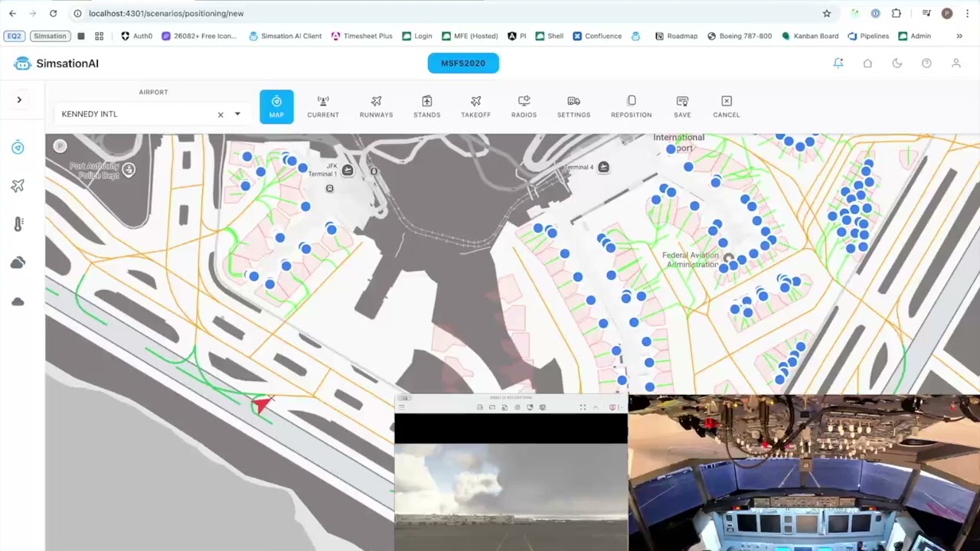This screenshot has height=551, width=980.
Task: Click the MSFS2020 button
Action: (463, 64)
